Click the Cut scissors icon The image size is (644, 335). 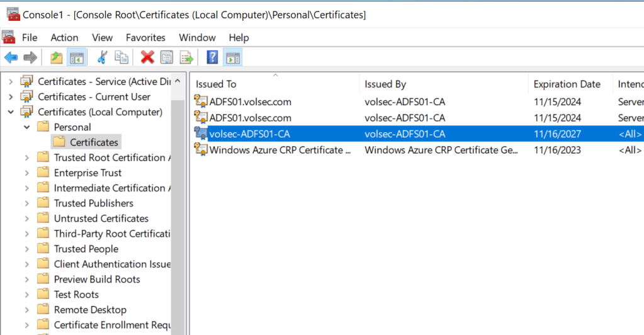point(101,58)
